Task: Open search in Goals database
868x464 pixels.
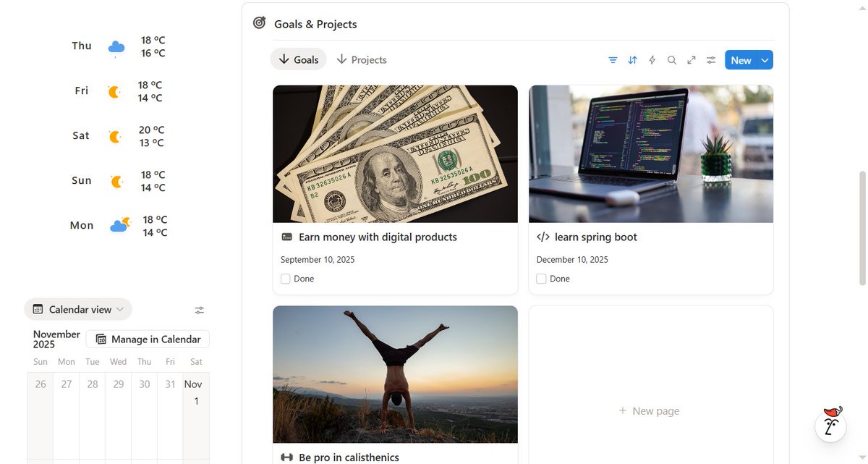Action: pyautogui.click(x=671, y=60)
